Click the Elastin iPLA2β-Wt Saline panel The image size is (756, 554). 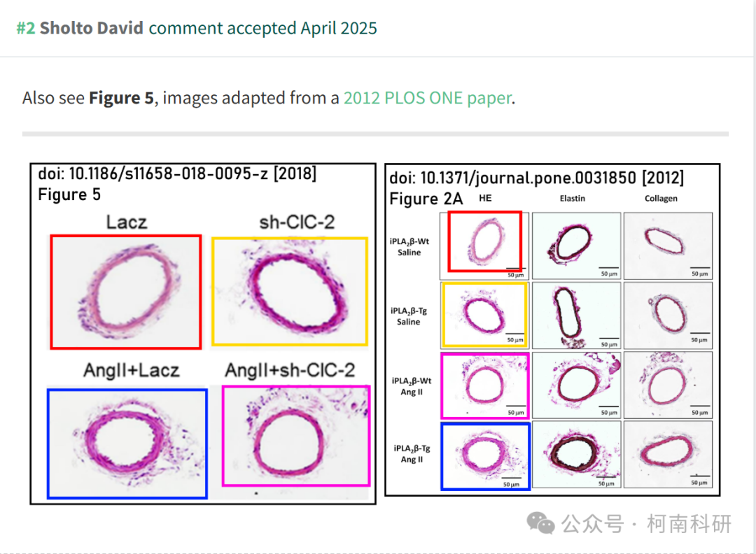576,246
